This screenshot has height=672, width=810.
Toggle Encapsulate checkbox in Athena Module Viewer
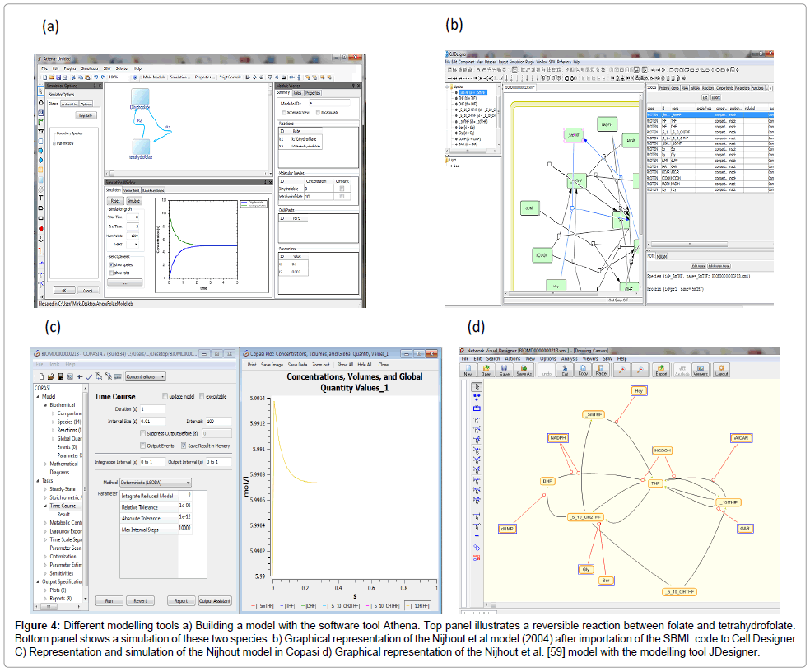318,112
